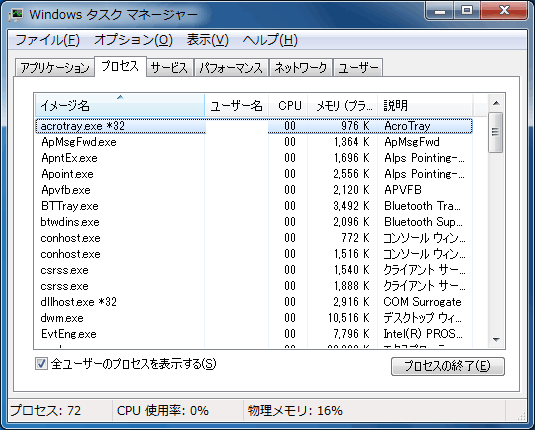Viewport: 535px width, 430px height.
Task: Select the Apvfb.exe process
Action: pos(254,190)
